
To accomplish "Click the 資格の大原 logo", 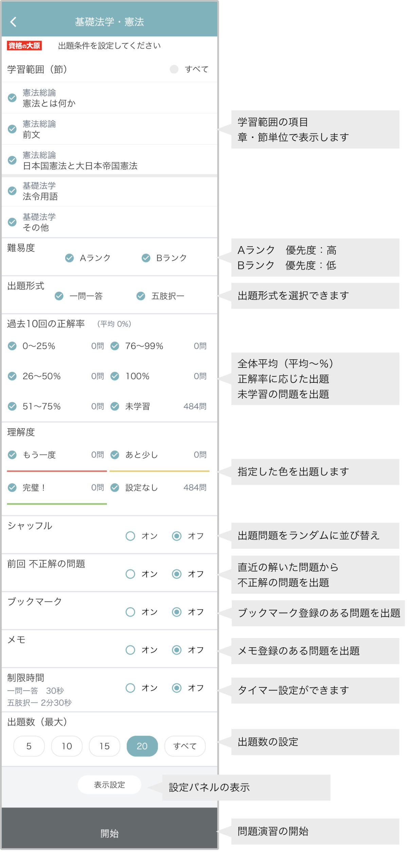I will (x=24, y=45).
